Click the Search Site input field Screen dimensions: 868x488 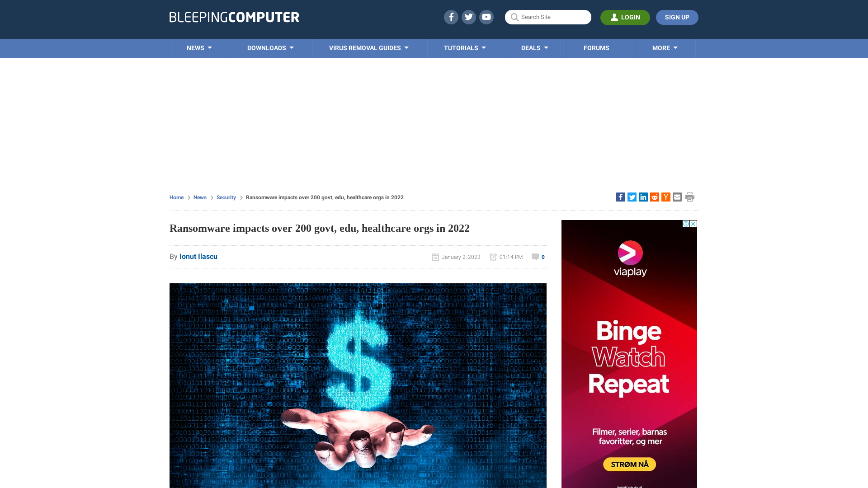[x=547, y=17]
